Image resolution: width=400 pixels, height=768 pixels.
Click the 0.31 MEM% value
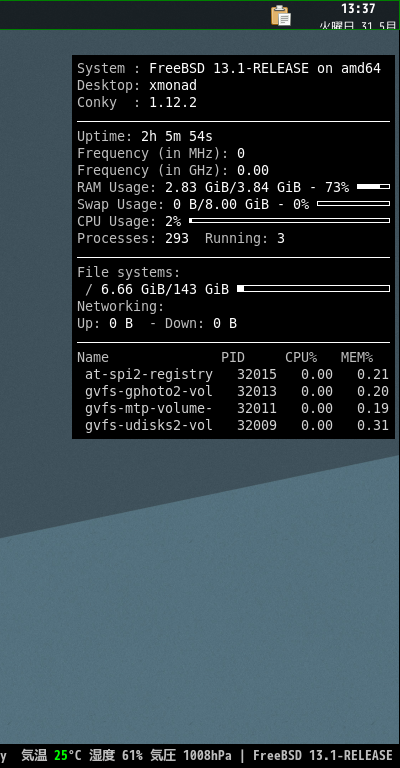click(373, 426)
